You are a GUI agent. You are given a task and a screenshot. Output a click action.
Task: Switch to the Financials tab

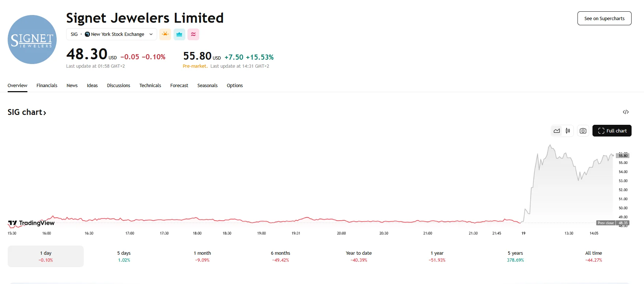click(47, 85)
